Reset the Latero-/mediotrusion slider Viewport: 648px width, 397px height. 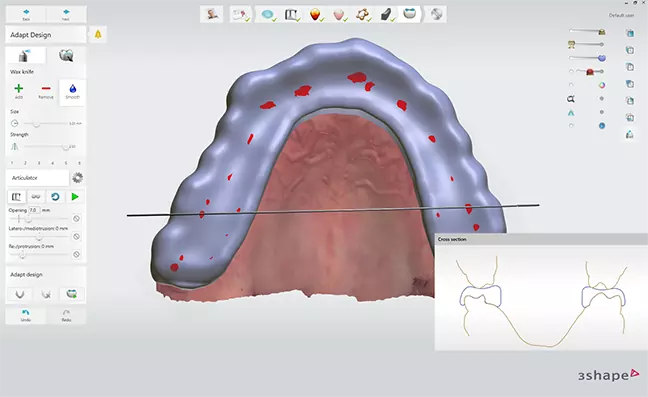tap(76, 237)
